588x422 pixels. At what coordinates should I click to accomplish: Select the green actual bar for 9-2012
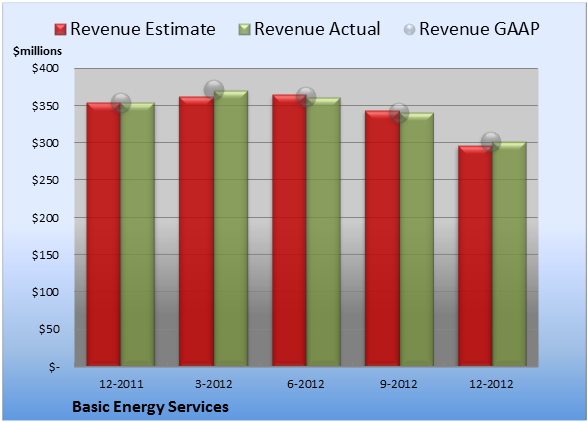(416, 239)
